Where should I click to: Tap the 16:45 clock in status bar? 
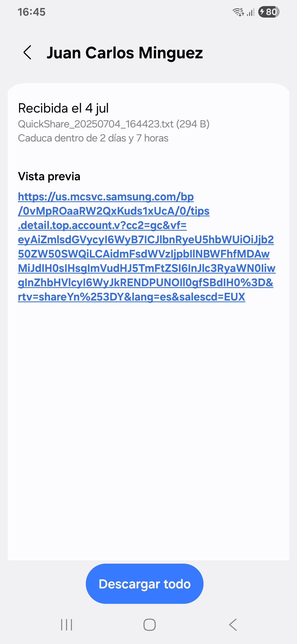(31, 12)
